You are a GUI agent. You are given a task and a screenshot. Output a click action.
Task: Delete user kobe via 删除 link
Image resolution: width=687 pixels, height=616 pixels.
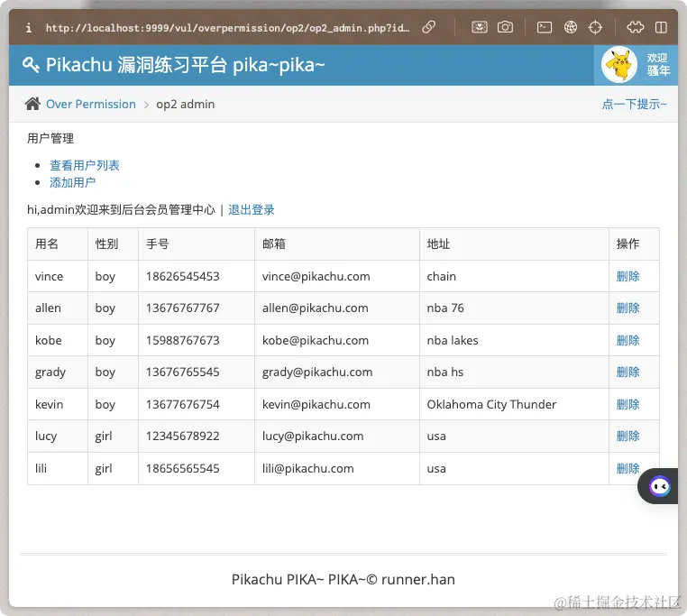[x=627, y=340]
